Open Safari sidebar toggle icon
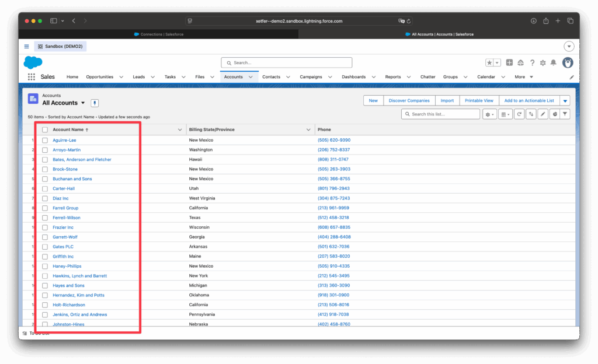Viewport: 598px width, 364px height. coord(53,21)
